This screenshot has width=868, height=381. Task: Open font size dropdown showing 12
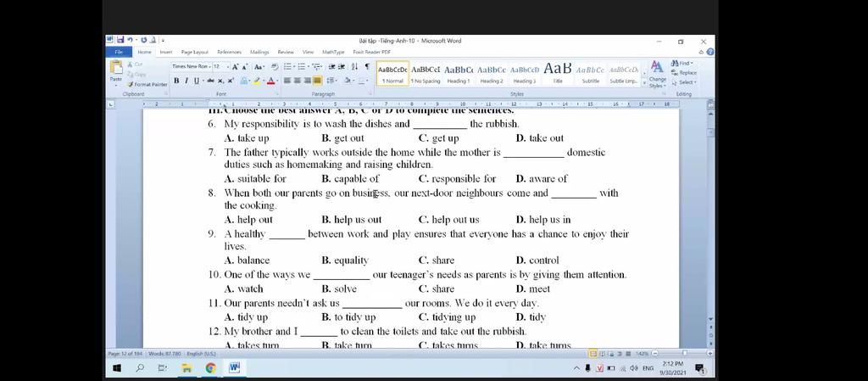[227, 67]
